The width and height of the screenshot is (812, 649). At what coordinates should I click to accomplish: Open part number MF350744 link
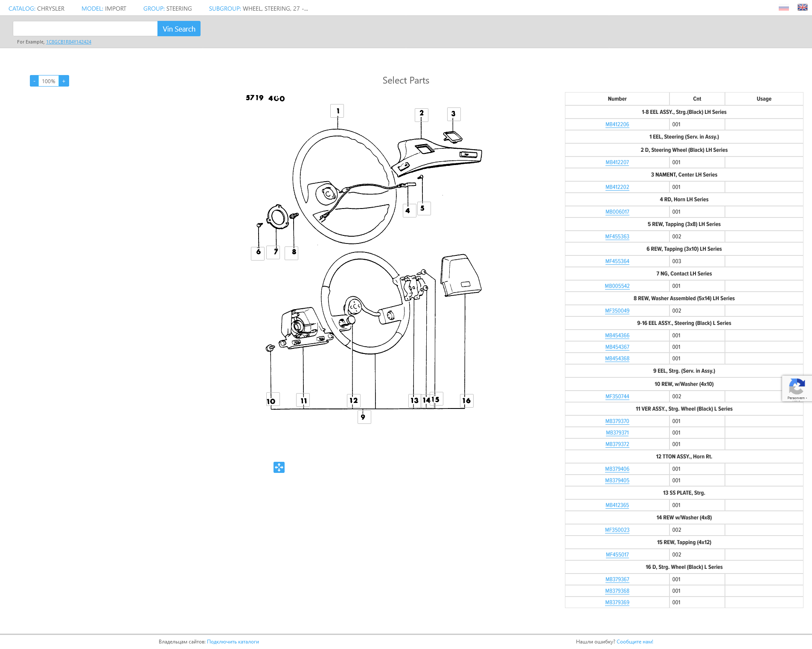pos(617,397)
